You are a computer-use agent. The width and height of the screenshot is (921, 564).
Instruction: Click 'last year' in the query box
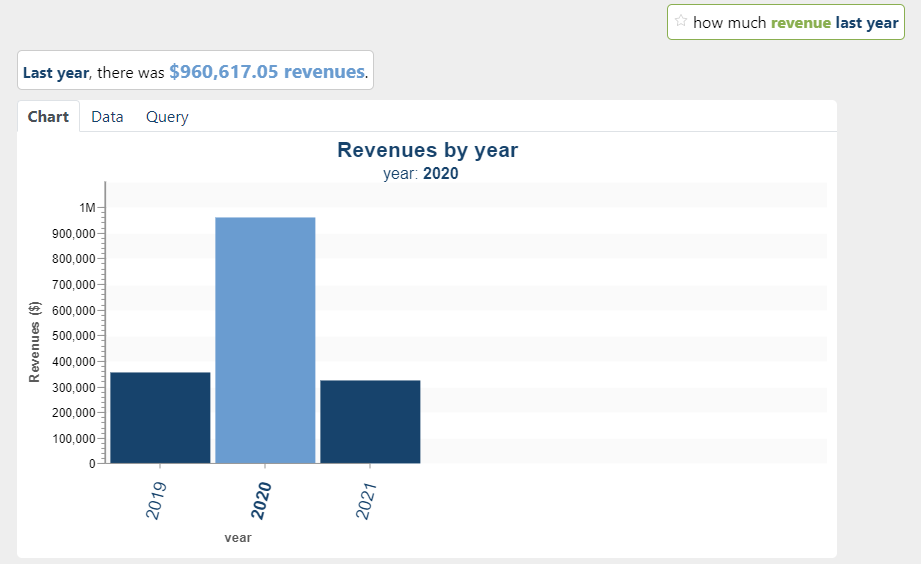click(x=867, y=22)
